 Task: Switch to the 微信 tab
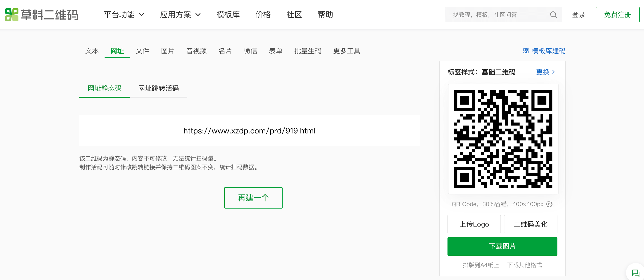(x=250, y=51)
